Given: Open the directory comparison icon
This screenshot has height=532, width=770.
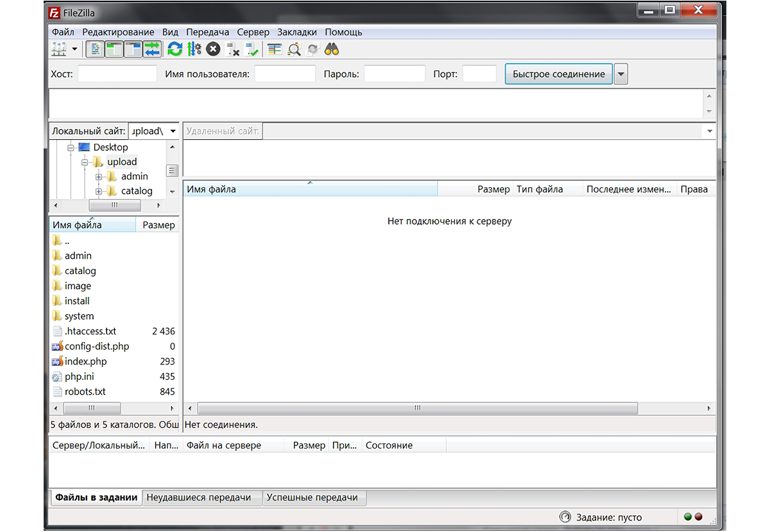Looking at the screenshot, I should [x=275, y=49].
